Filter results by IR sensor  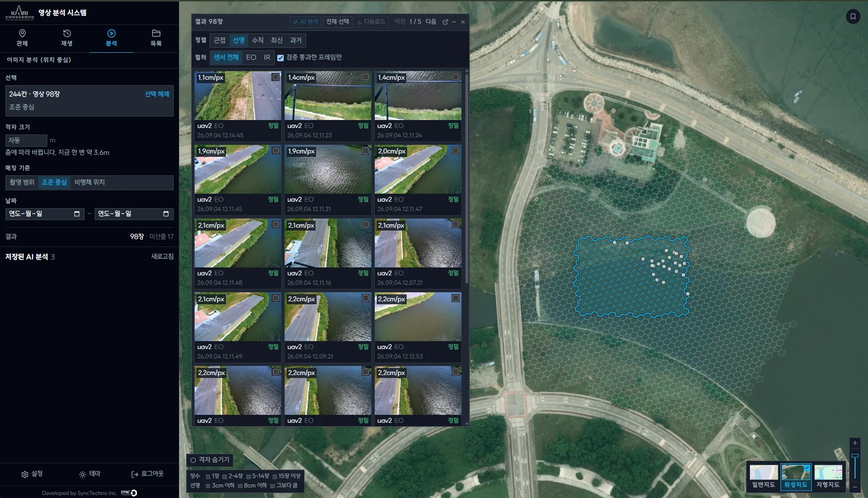267,57
